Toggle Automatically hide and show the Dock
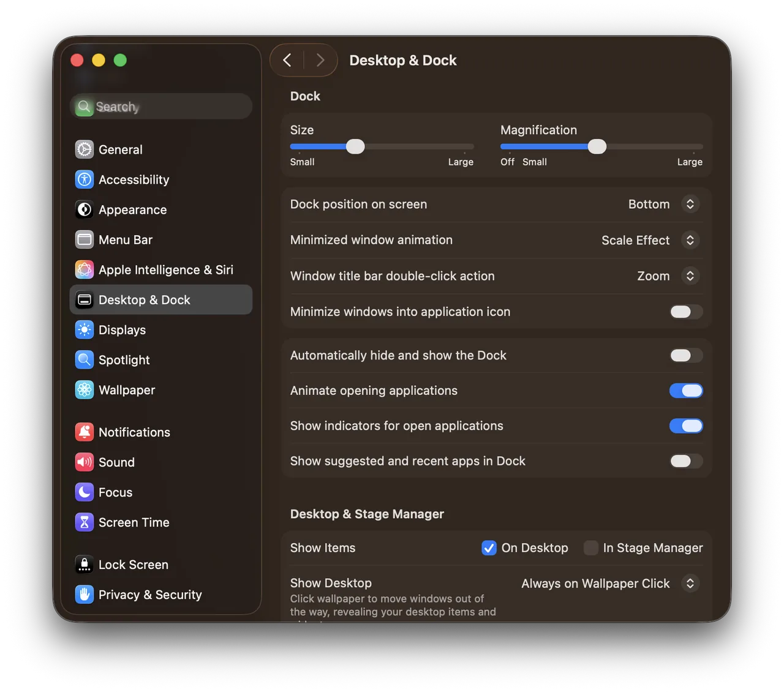 686,355
